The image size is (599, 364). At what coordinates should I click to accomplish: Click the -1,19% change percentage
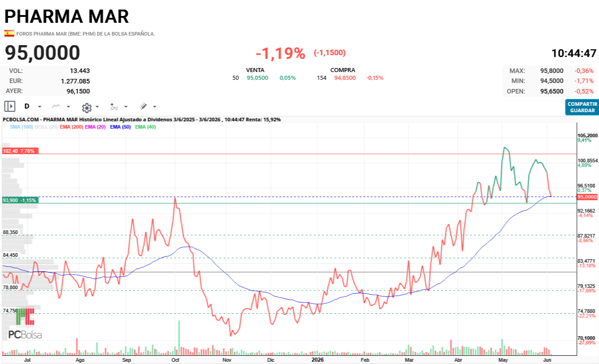(x=280, y=53)
